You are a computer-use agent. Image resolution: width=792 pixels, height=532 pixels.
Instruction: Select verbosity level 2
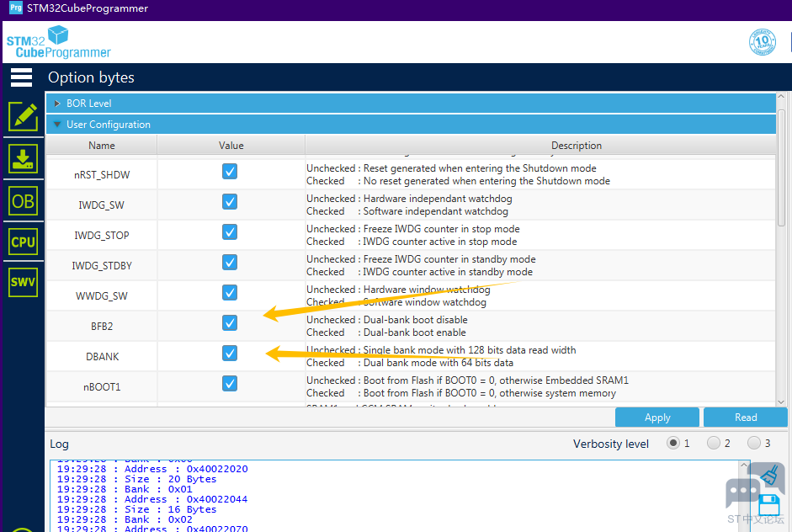713,443
